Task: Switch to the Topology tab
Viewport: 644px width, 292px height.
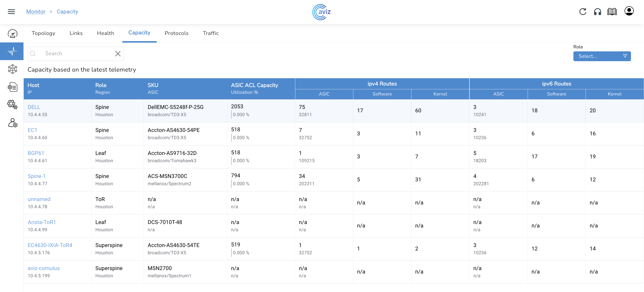Action: coord(43,33)
